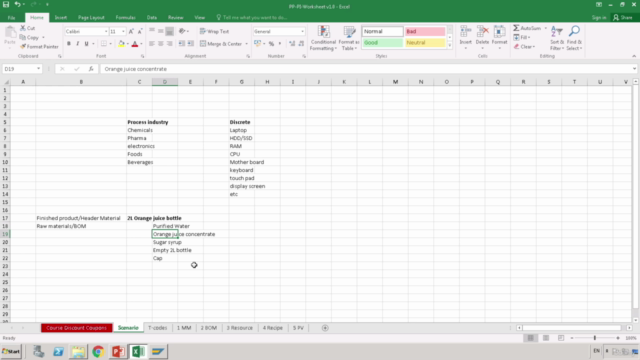The width and height of the screenshot is (640, 360).
Task: Click the Tell me search box
Action: point(252,18)
